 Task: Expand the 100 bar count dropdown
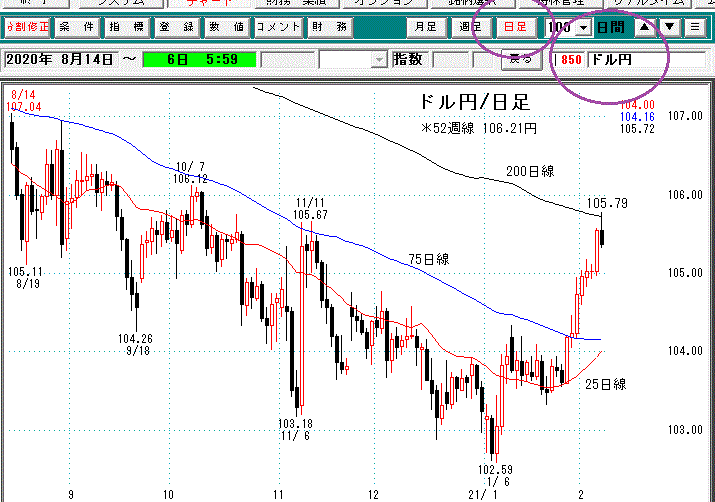click(x=583, y=27)
